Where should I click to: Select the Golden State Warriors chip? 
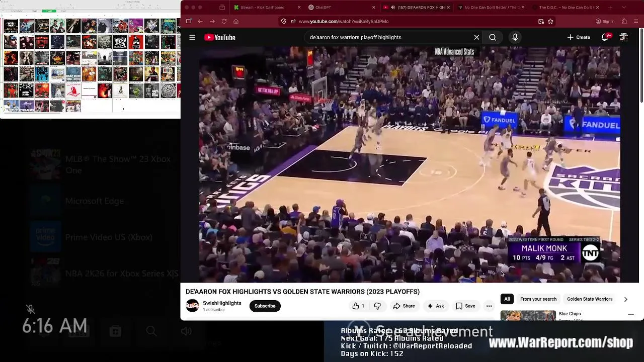coord(590,299)
